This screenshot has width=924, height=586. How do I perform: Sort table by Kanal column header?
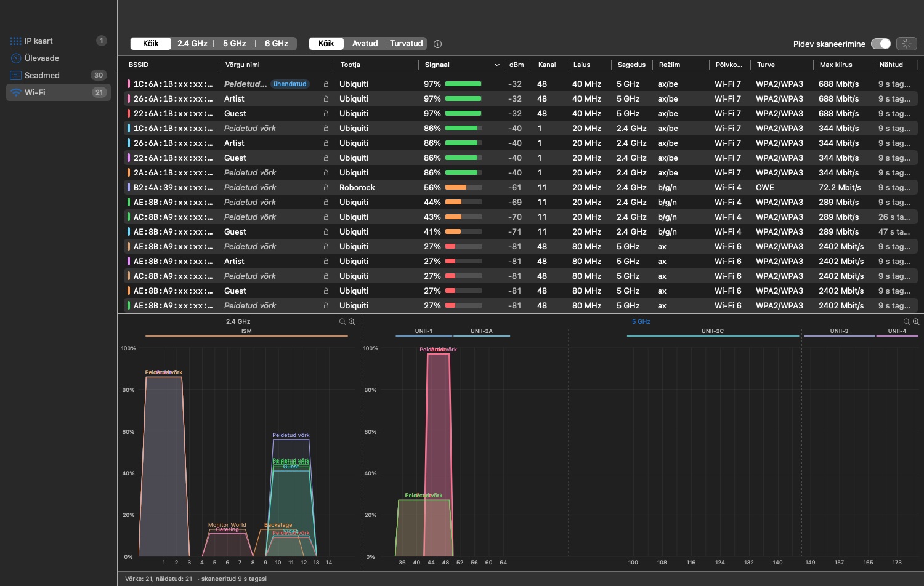(547, 65)
